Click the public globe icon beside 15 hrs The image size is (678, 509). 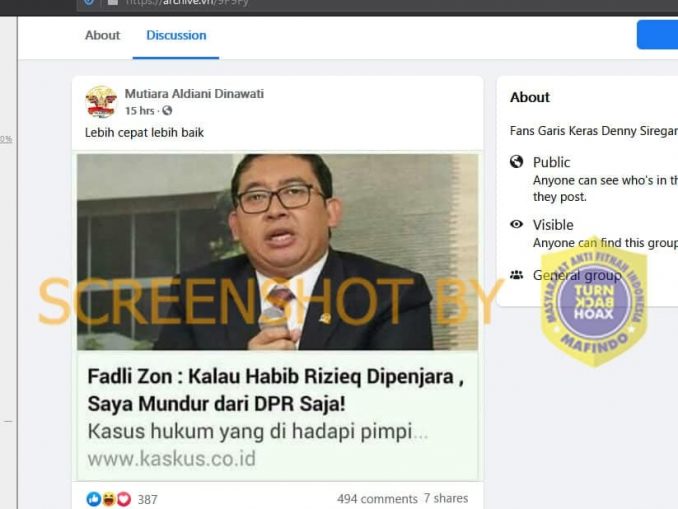pyautogui.click(x=167, y=111)
